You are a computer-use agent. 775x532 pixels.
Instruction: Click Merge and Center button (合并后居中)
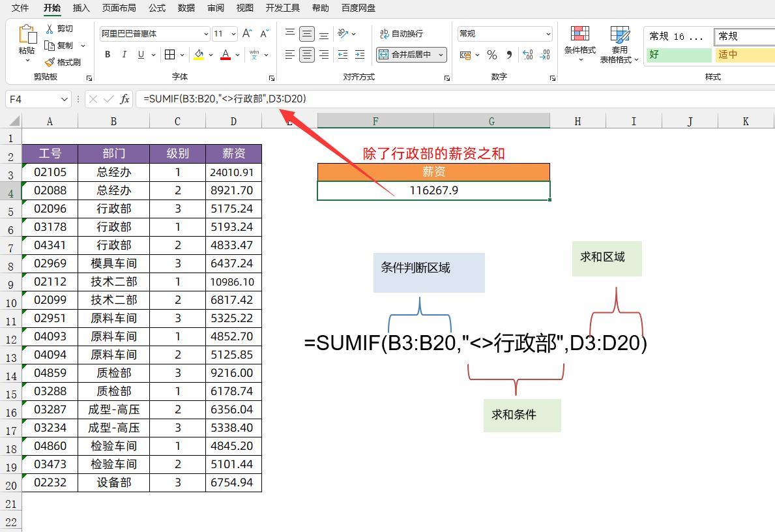[x=405, y=54]
